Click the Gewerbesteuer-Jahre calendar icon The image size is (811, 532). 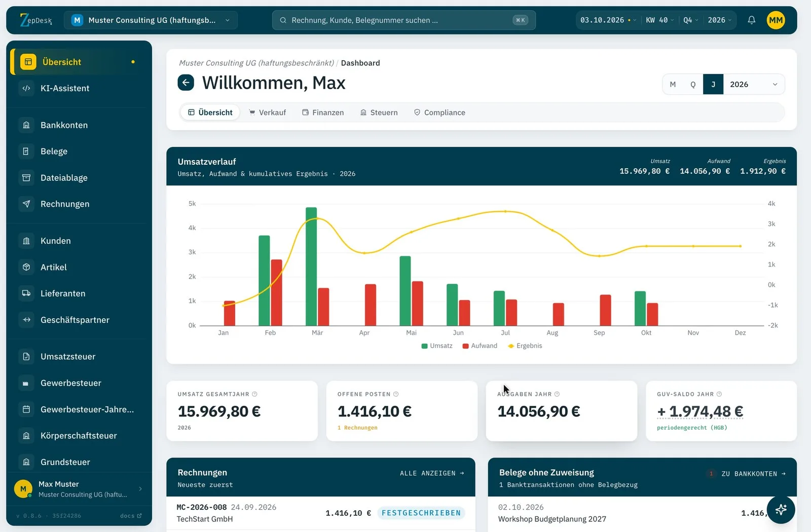[x=26, y=409]
